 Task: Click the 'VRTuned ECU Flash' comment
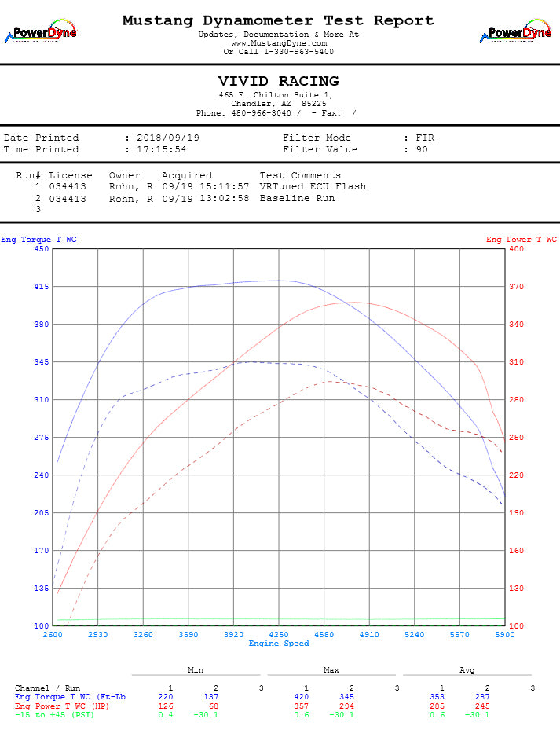[313, 186]
